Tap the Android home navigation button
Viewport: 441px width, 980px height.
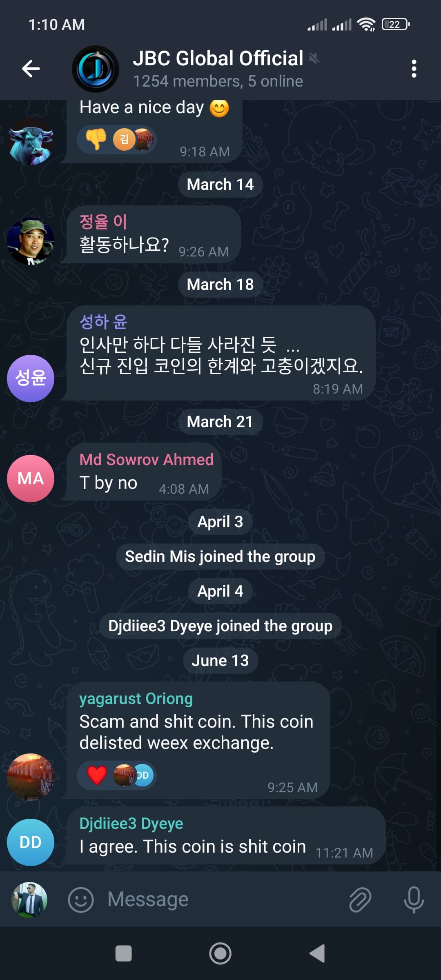click(220, 953)
